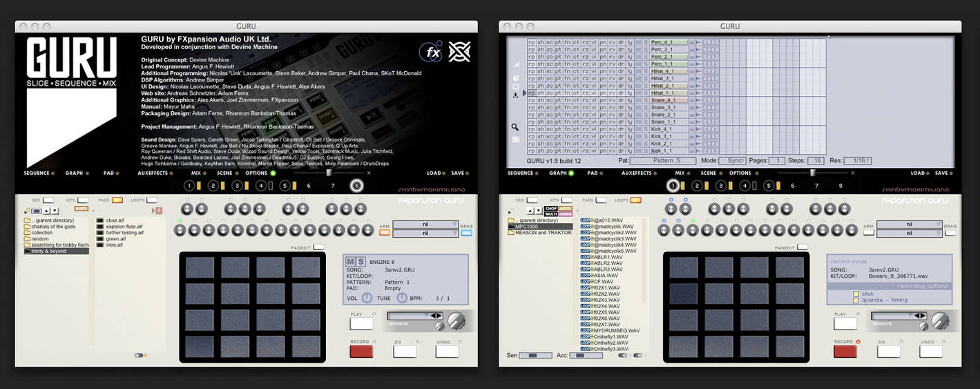Open the GROOVE dropdown in right window

pyautogui.click(x=899, y=316)
